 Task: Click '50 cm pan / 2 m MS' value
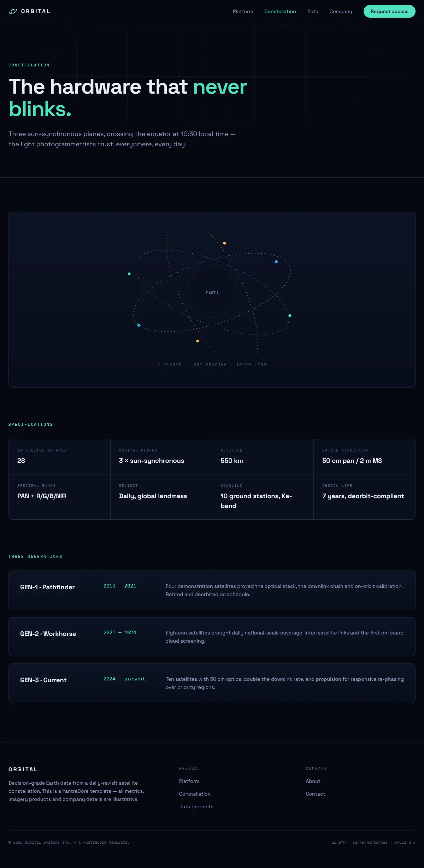pyautogui.click(x=352, y=461)
